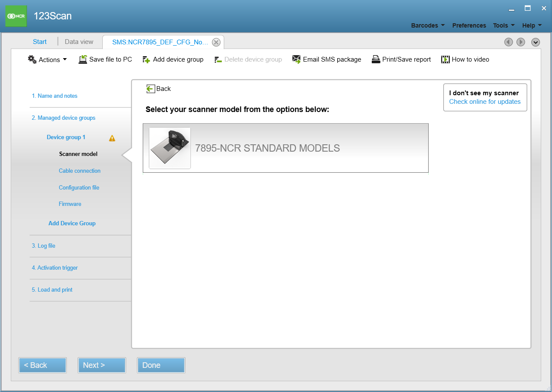
Task: Close the SMS:NCR7895_DEF_CFG tab
Action: point(216,42)
